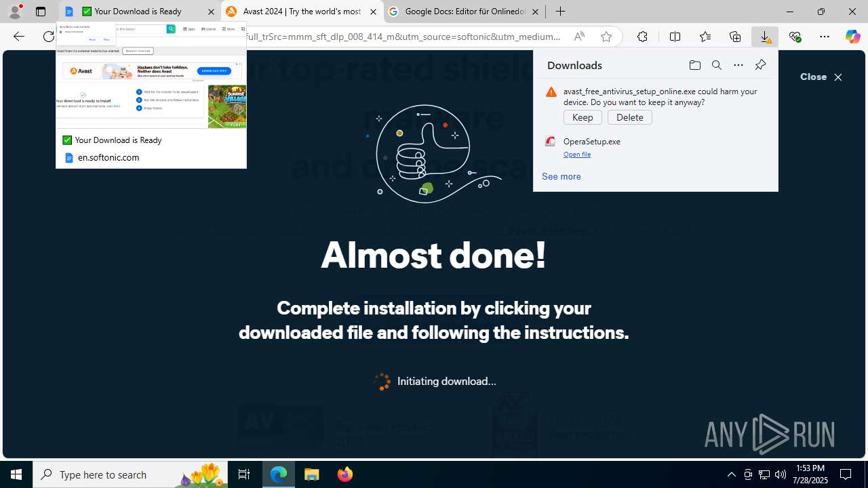Open Browser essentials icon
Image resolution: width=868 pixels, height=488 pixels.
coord(795,37)
